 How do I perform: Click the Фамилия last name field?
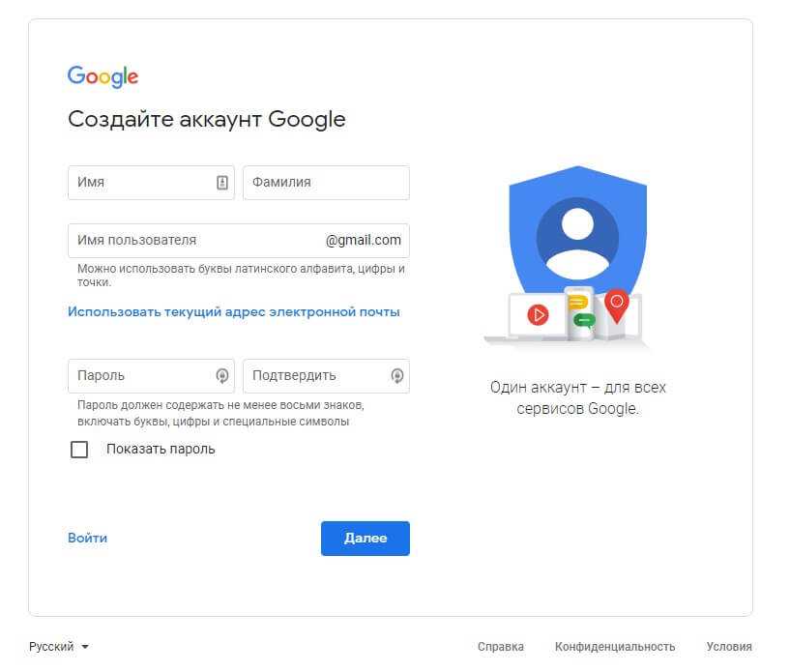pyautogui.click(x=325, y=183)
